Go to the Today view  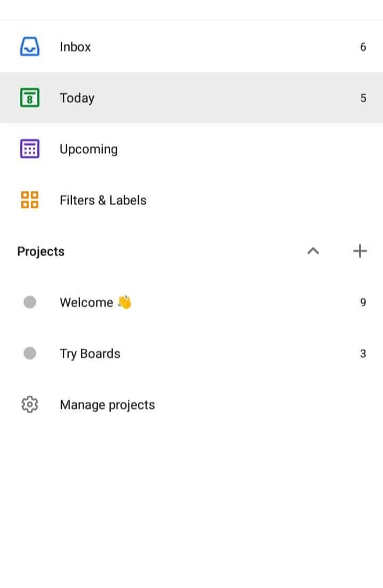click(x=191, y=97)
